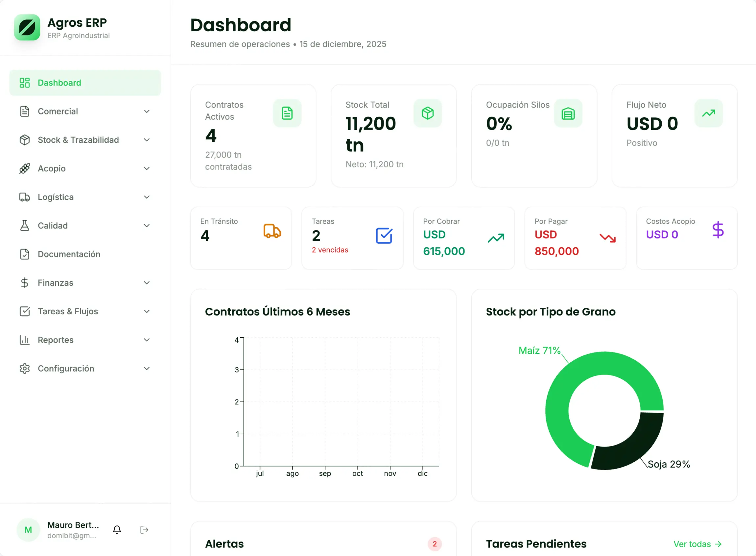Expand the Comercial menu chevron
The height and width of the screenshot is (556, 756).
tap(147, 111)
